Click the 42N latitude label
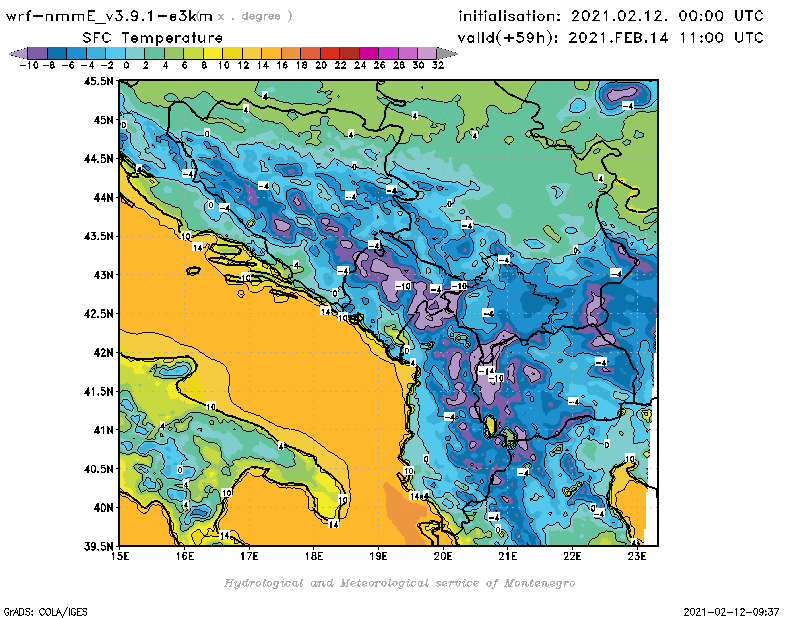The width and height of the screenshot is (800, 618). (x=103, y=353)
